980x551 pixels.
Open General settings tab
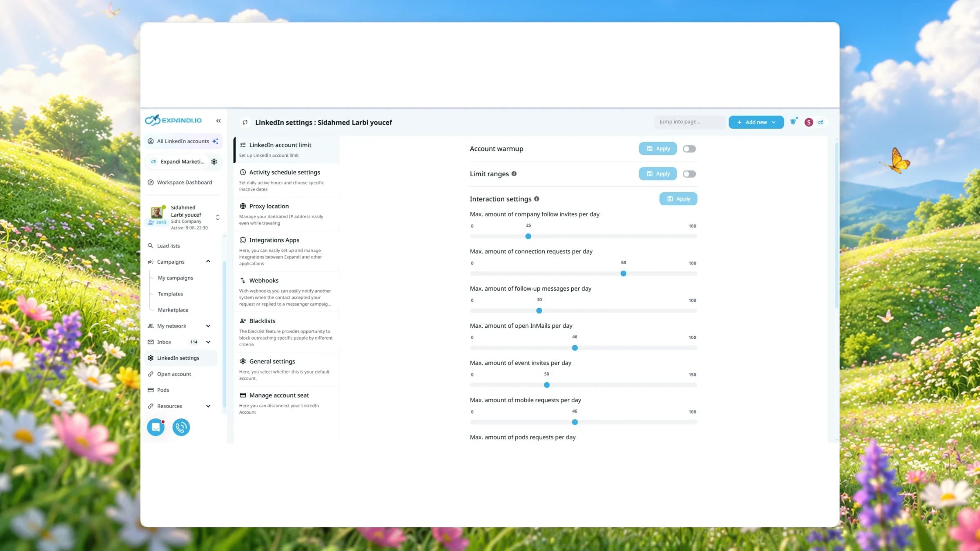pyautogui.click(x=286, y=369)
